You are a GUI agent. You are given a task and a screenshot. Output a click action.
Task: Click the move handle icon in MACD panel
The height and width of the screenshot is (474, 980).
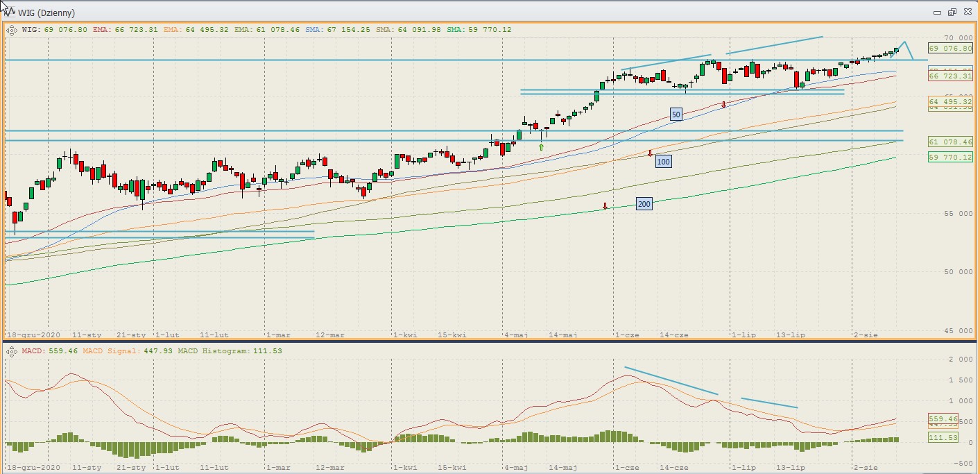click(x=12, y=351)
